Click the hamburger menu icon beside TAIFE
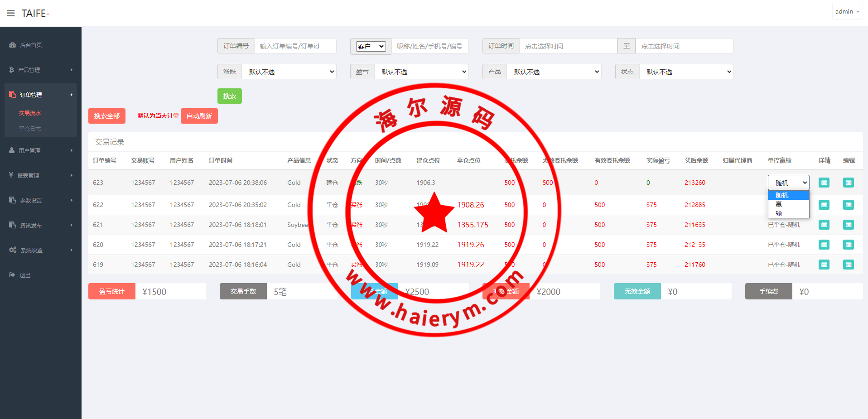 10,13
